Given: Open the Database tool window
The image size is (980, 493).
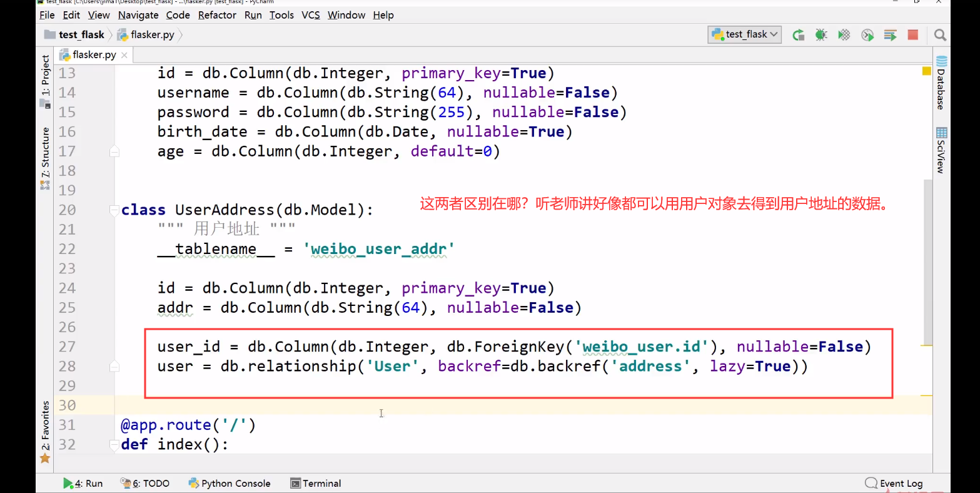Looking at the screenshot, I should (941, 83).
